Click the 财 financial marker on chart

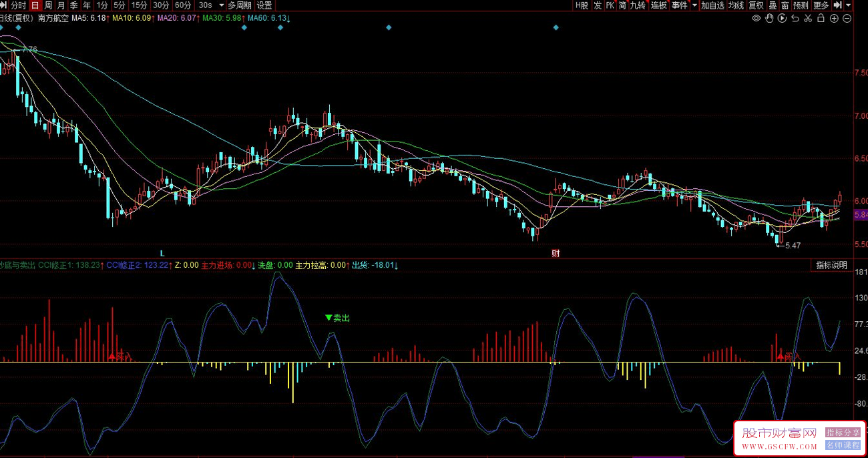556,253
